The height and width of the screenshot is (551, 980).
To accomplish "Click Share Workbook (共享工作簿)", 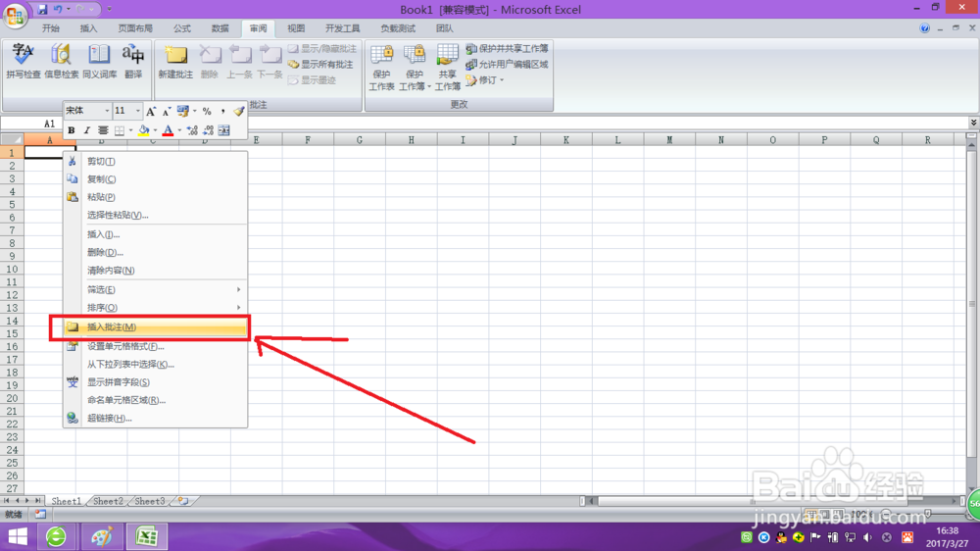I will (x=448, y=68).
